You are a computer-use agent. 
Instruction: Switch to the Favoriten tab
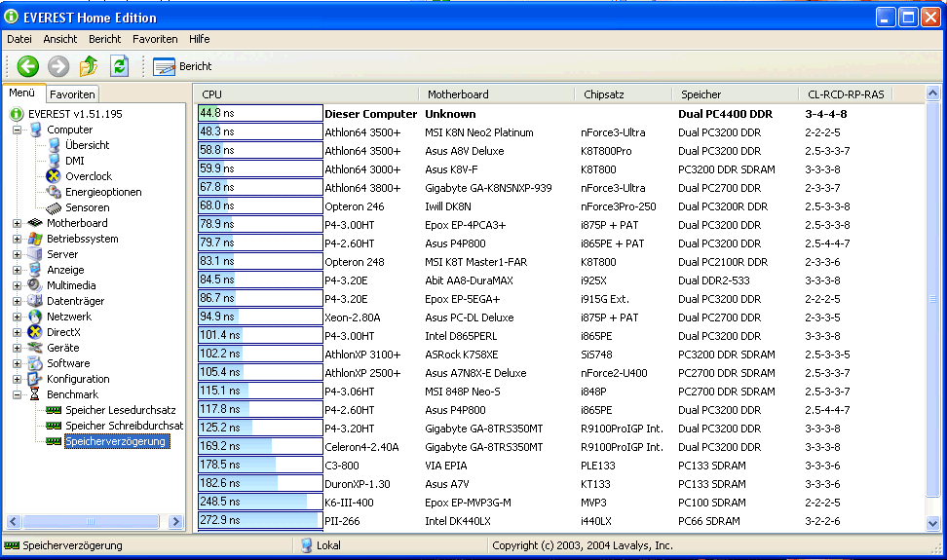tap(72, 94)
